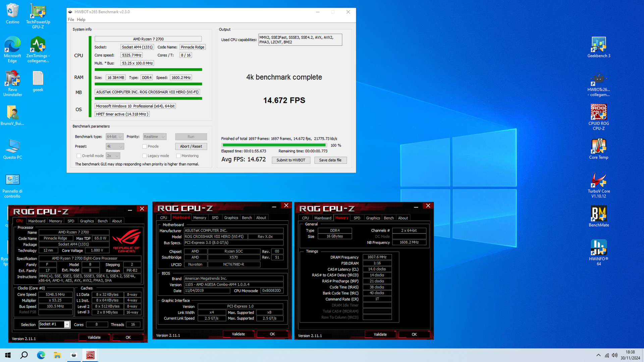The height and width of the screenshot is (362, 644).
Task: Enable the Monitoring checkbox
Action: 179,156
